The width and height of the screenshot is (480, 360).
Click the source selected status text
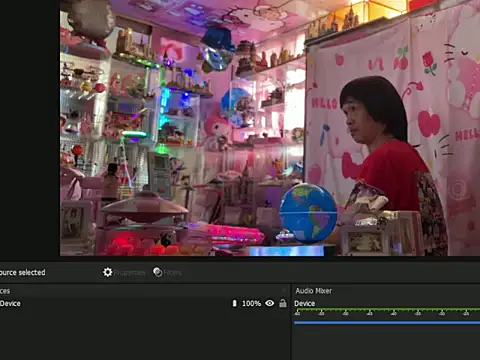pyautogui.click(x=23, y=273)
